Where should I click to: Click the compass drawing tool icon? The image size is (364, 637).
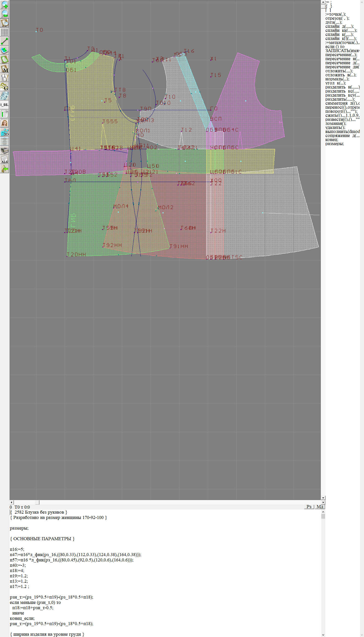5,78
